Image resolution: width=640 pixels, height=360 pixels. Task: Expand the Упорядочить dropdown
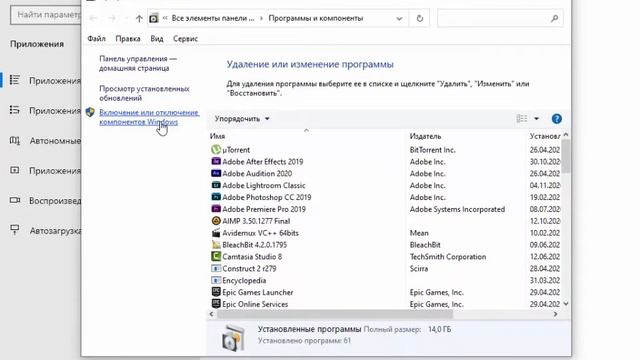click(242, 119)
